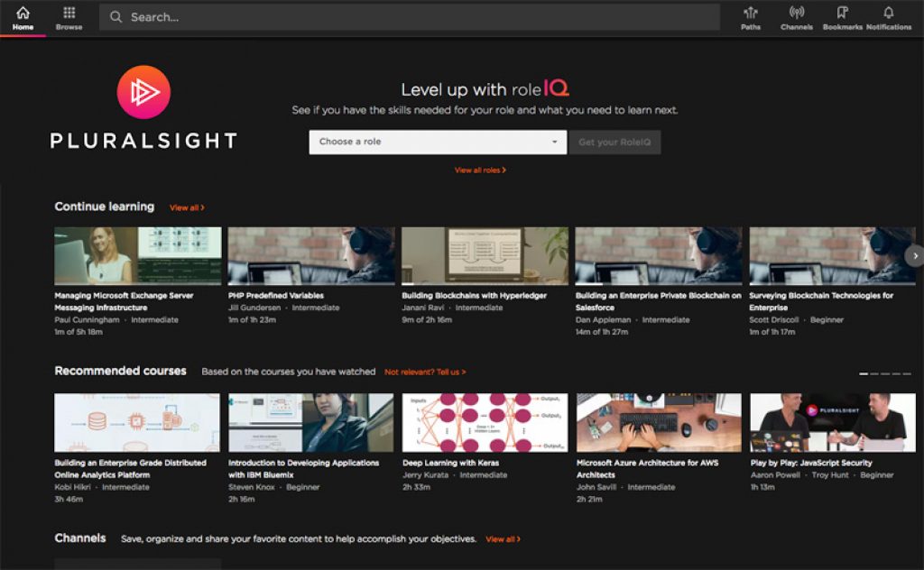The image size is (924, 570).
Task: Click "View all" in the Channels section
Action: [x=502, y=538]
